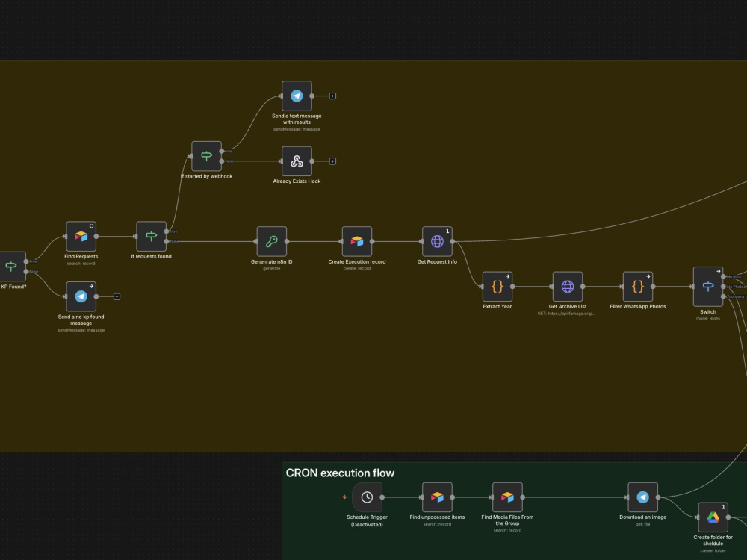Select the 'Get Request Info' HTTP node

[x=437, y=241]
